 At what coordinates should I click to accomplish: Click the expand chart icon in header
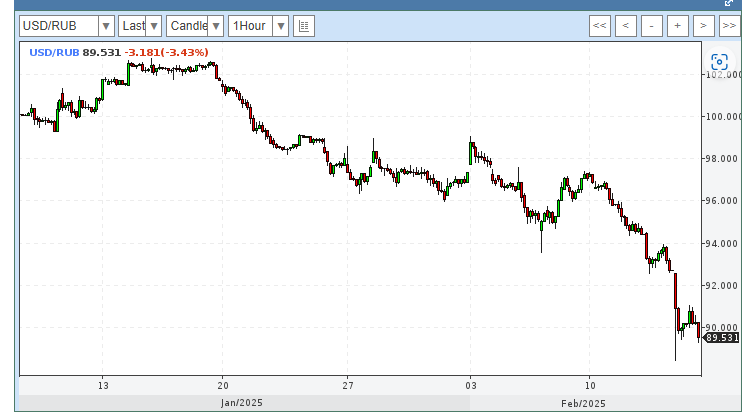tap(729, 3)
